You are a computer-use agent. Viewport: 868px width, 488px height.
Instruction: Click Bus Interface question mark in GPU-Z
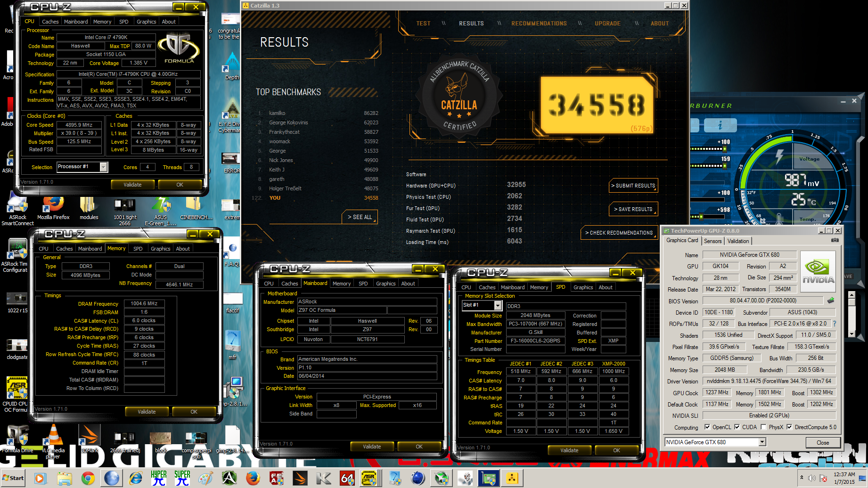(835, 324)
